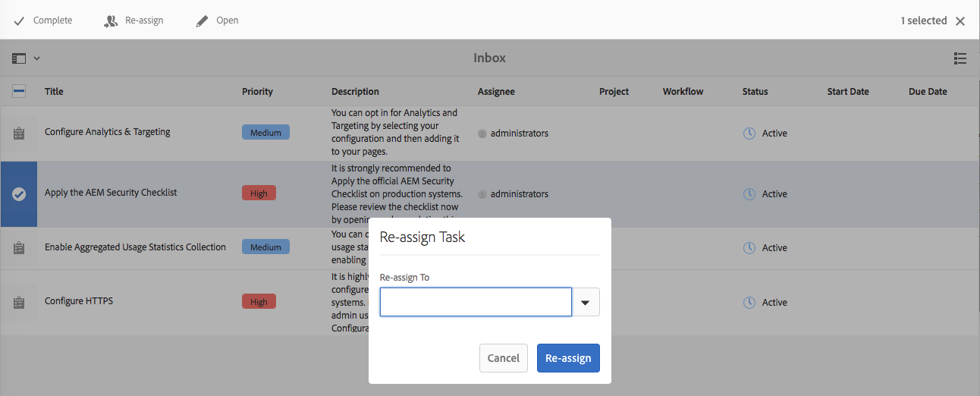This screenshot has height=396, width=980.
Task: Click the Complete checkmark icon
Action: click(20, 21)
